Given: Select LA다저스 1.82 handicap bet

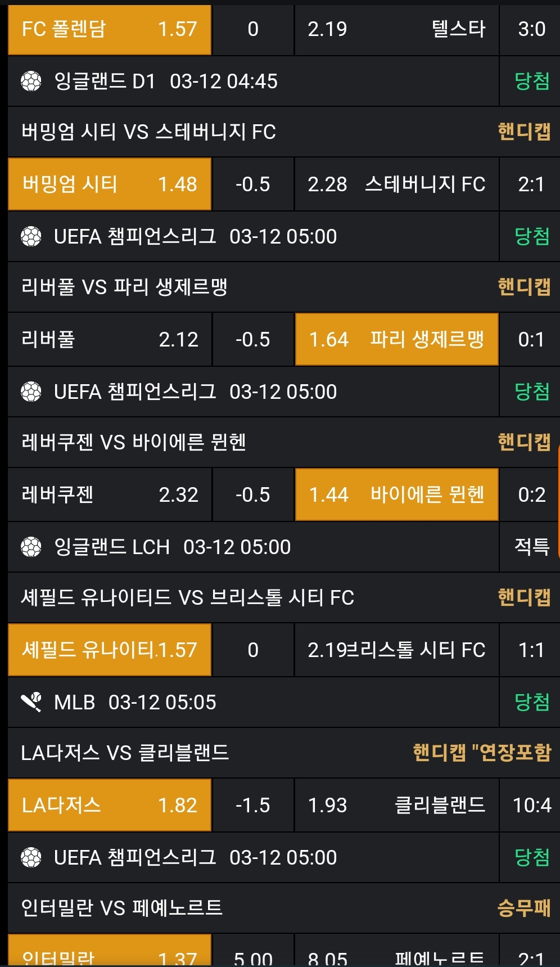Looking at the screenshot, I should [x=110, y=805].
